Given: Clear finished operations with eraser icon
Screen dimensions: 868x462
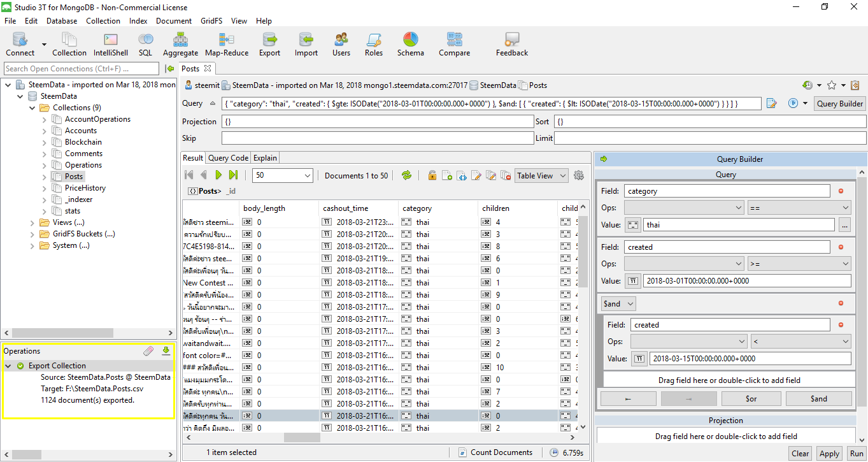Looking at the screenshot, I should (148, 351).
